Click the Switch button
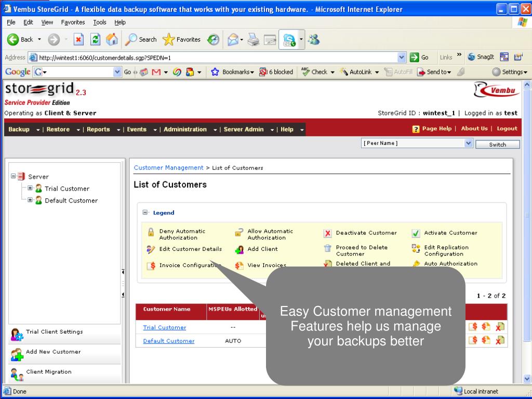 pyautogui.click(x=497, y=144)
